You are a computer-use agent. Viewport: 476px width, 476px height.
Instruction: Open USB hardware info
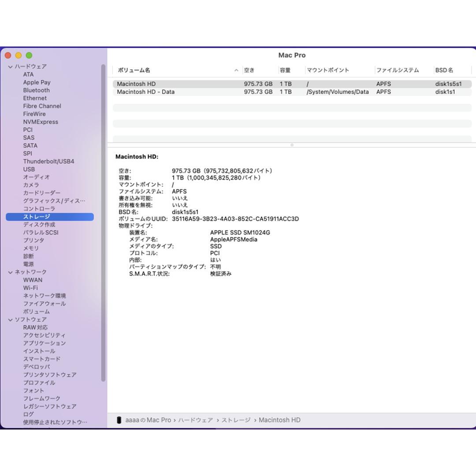point(29,169)
